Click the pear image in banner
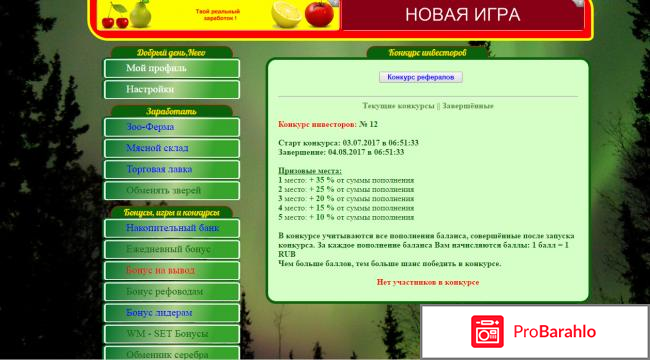This screenshot has height=360, width=650. point(141,15)
